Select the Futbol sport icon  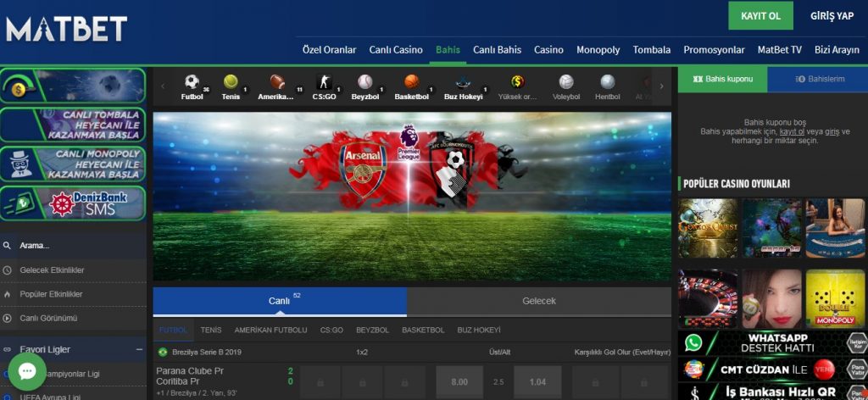pos(192,82)
